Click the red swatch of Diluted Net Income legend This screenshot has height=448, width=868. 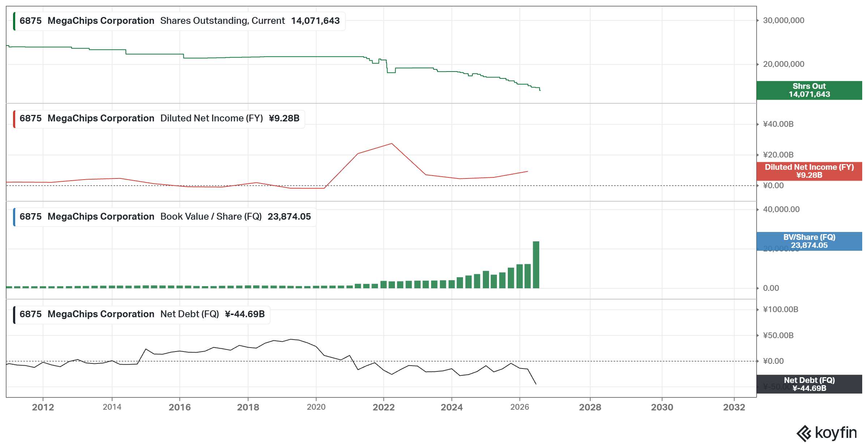[x=14, y=119]
